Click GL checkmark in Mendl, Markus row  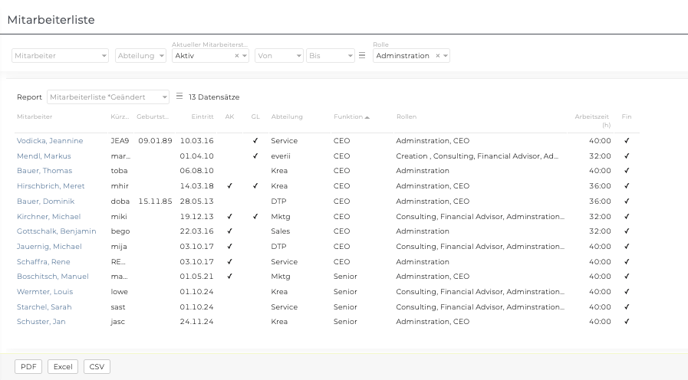(255, 156)
